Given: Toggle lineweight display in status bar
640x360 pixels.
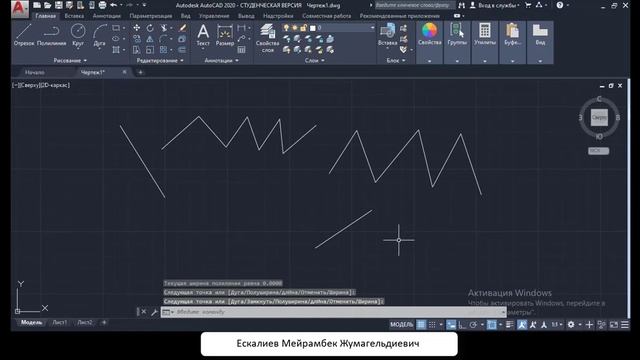Looking at the screenshot, I should (x=509, y=324).
